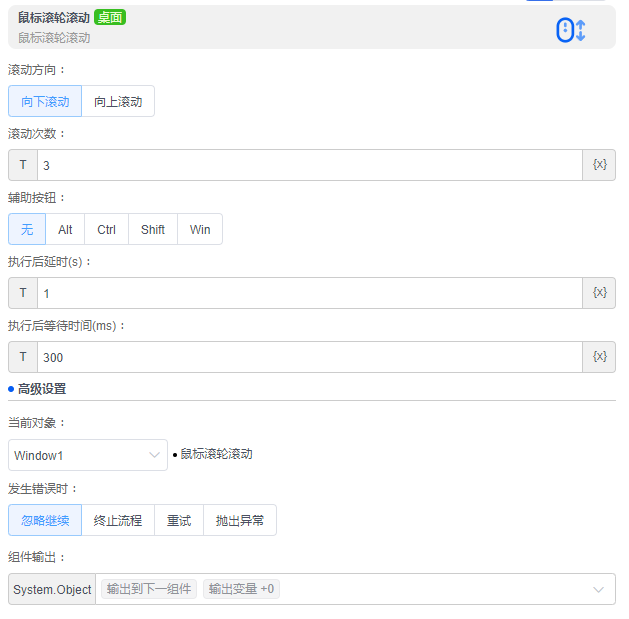Open variable picker {x} for 滚动次数
The image size is (629, 619).
tap(599, 165)
